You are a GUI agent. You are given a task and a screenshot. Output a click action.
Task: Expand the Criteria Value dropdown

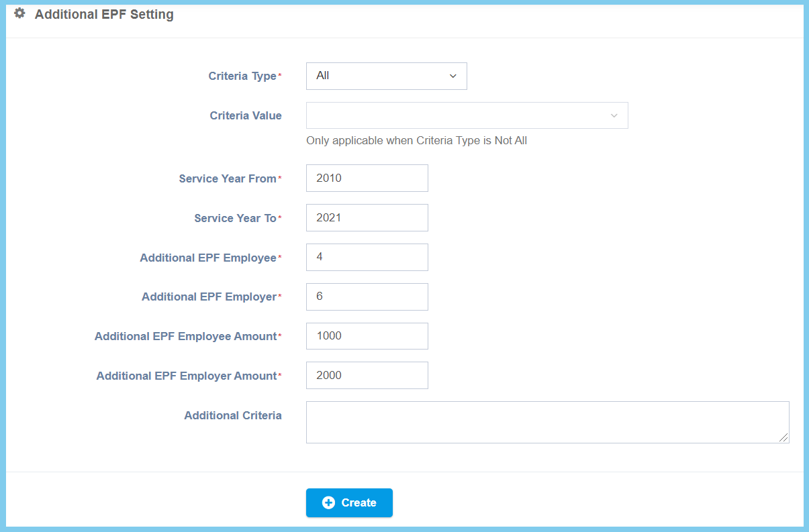tap(467, 115)
